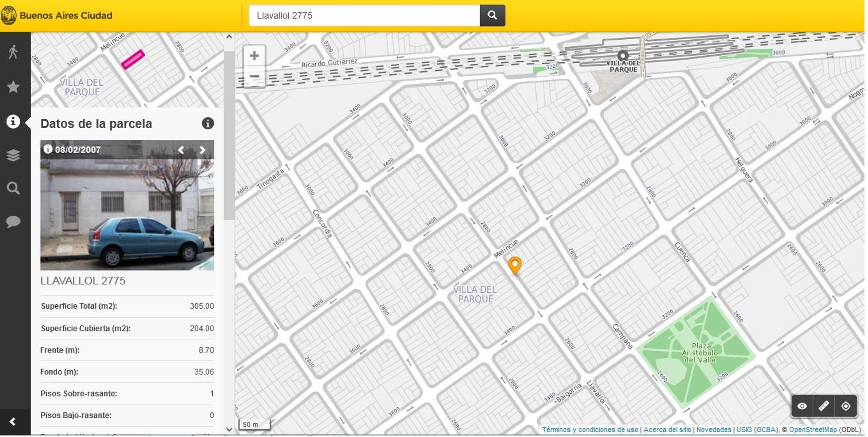Toggle the eye visibility button on map
This screenshot has width=868, height=437.
tap(802, 406)
